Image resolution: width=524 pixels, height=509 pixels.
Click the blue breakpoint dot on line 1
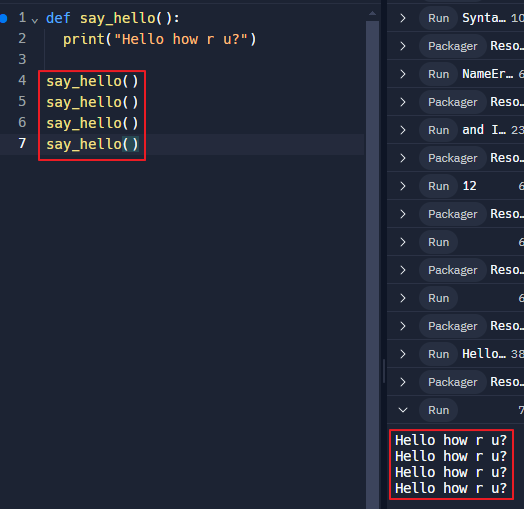coord(3,18)
